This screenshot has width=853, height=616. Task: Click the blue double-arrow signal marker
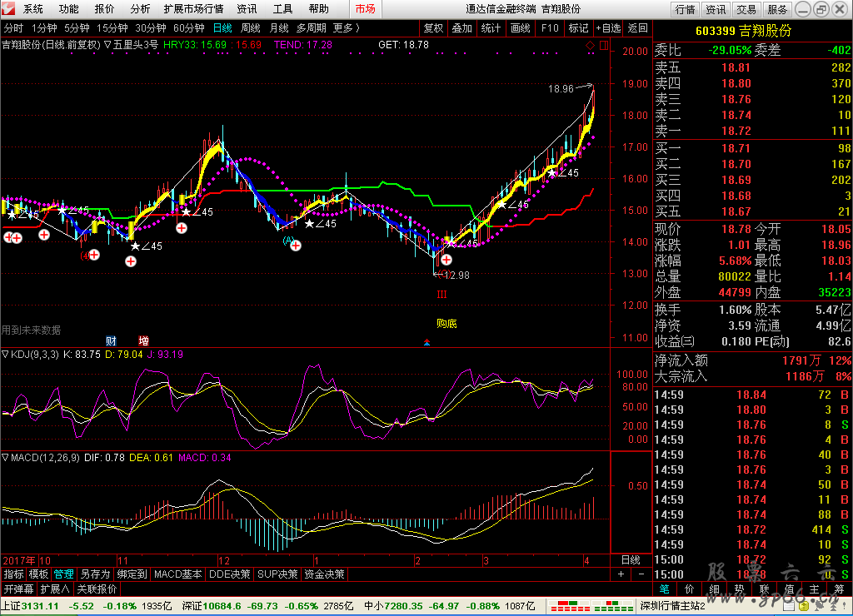point(427,342)
